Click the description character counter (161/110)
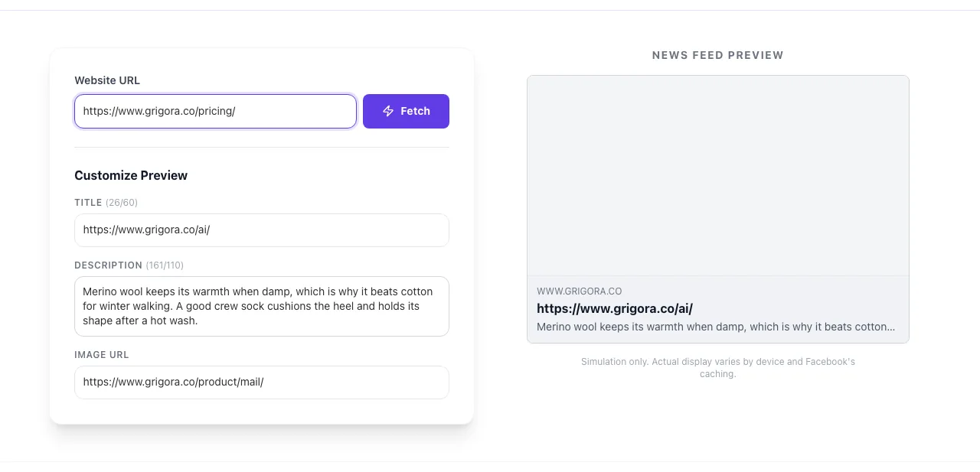The height and width of the screenshot is (472, 980). 165,265
